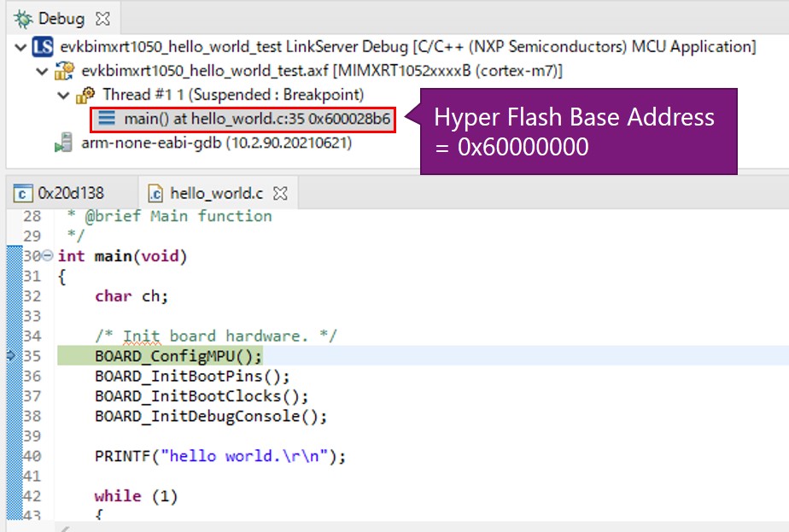The height and width of the screenshot is (532, 789).
Task: Click the .axf debug target icon
Action: click(x=65, y=71)
